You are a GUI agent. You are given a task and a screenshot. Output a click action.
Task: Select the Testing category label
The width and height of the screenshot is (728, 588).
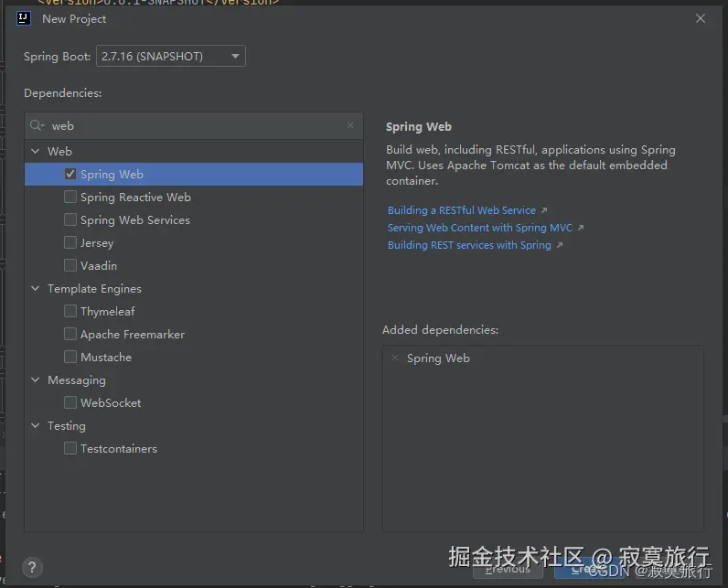pos(67,425)
